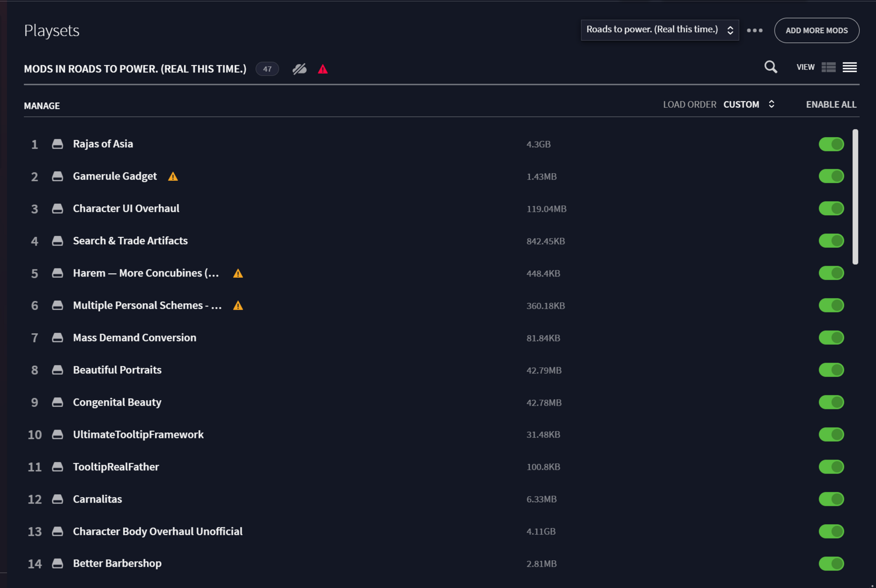
Task: Toggle the UltimateTooltipFramework mod off
Action: (831, 434)
